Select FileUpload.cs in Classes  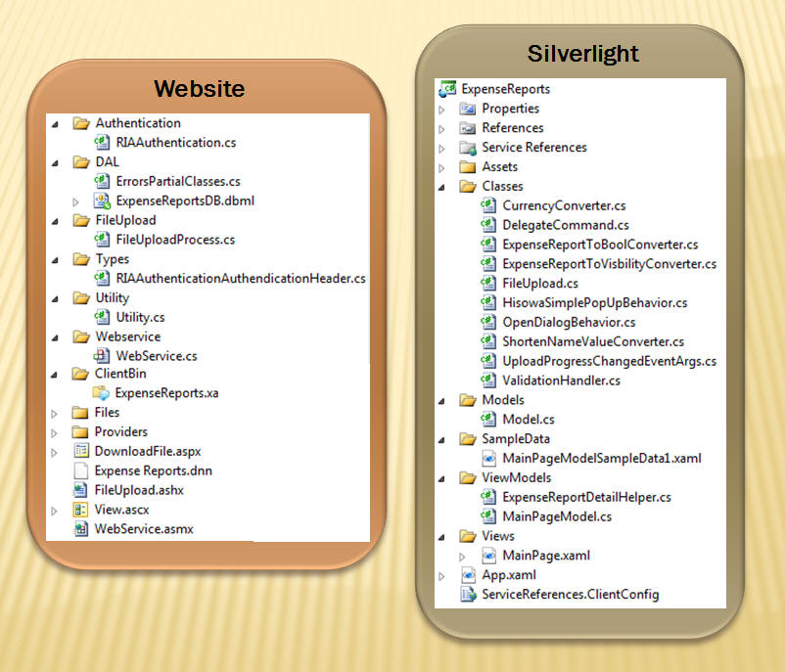tap(540, 284)
